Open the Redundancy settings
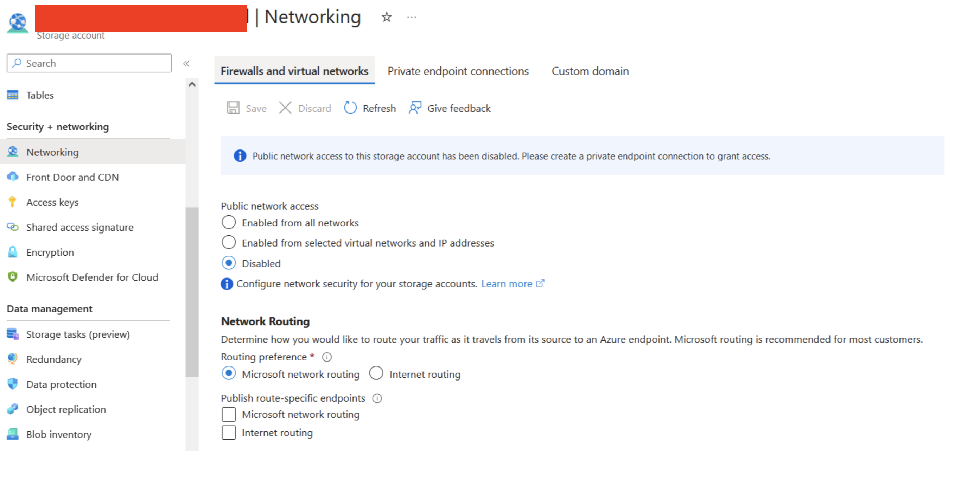Image resolution: width=980 pixels, height=479 pixels. click(53, 359)
